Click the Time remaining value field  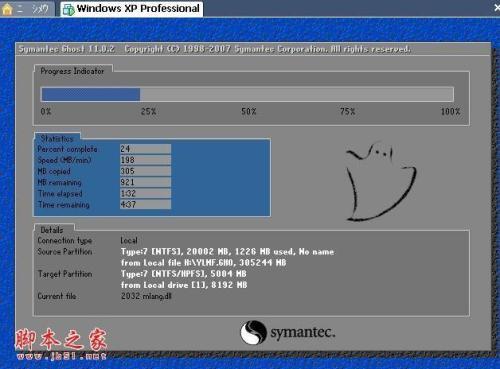[145, 204]
